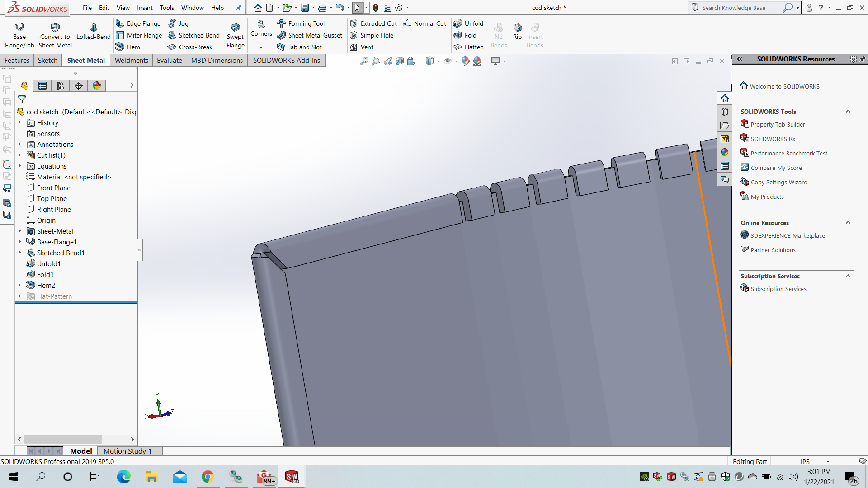Collapse the SOLIDWORKS Tools section

848,112
